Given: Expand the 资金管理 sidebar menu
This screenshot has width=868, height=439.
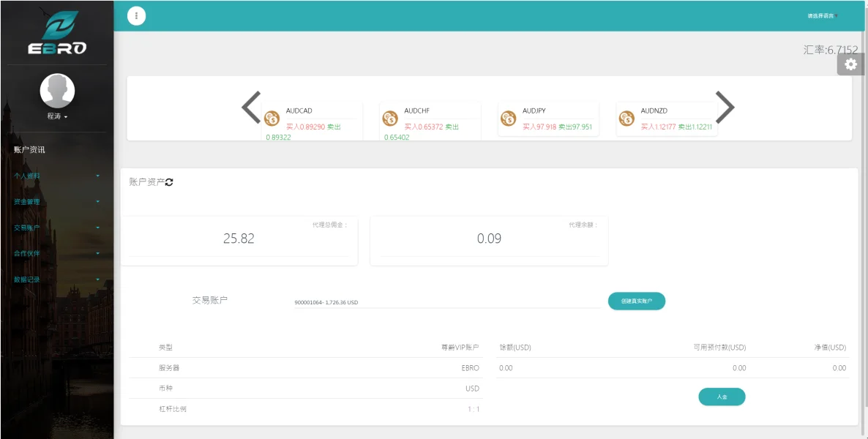Looking at the screenshot, I should [x=57, y=201].
